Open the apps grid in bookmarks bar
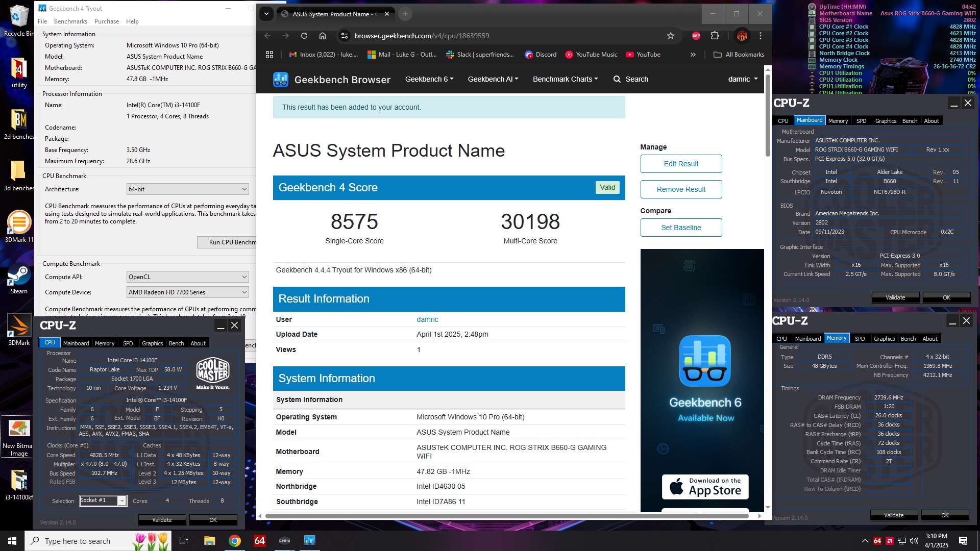 (x=269, y=55)
